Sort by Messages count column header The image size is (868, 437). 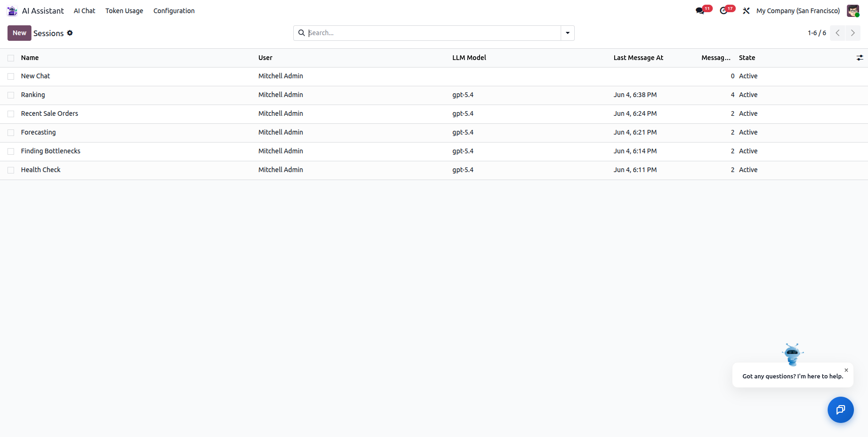tap(716, 58)
